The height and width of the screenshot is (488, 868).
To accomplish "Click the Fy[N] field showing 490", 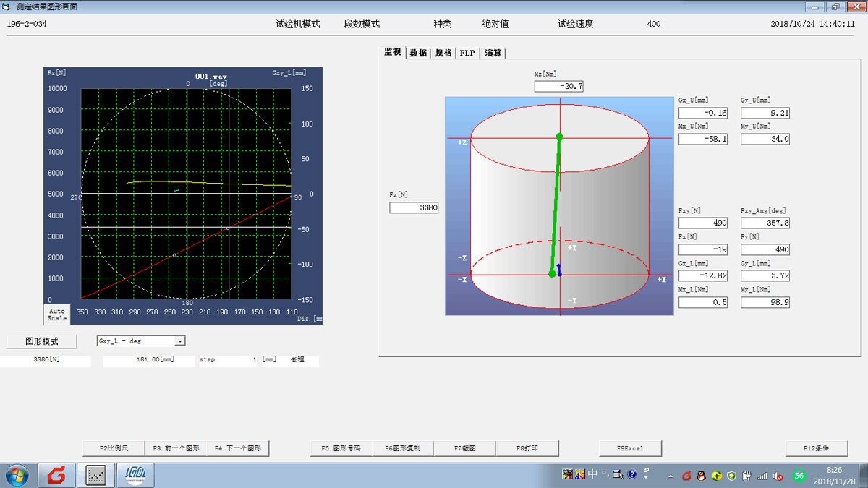I will pos(765,249).
